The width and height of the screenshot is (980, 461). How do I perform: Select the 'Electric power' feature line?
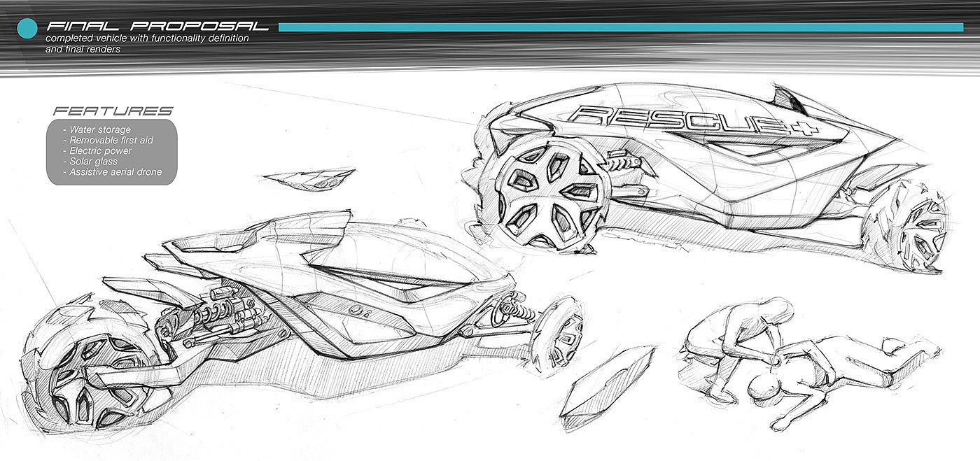click(97, 151)
